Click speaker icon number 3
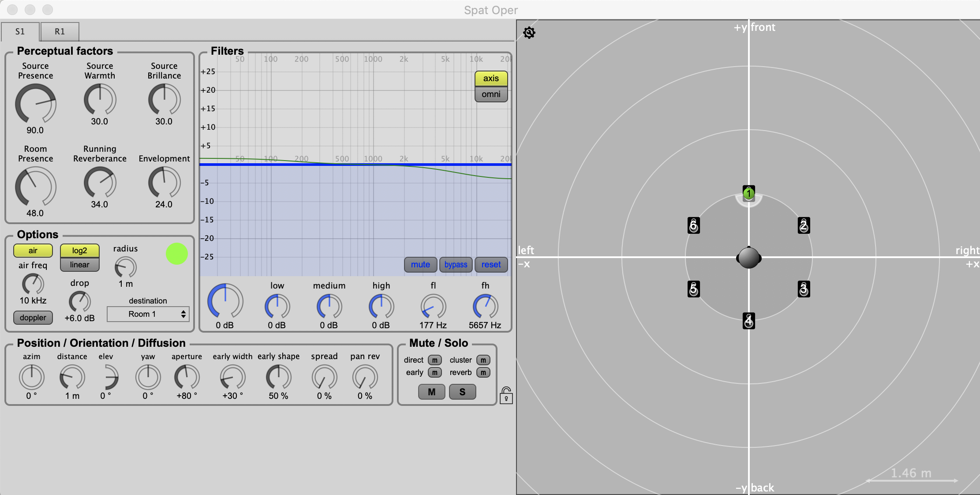The image size is (980, 495). (x=804, y=289)
